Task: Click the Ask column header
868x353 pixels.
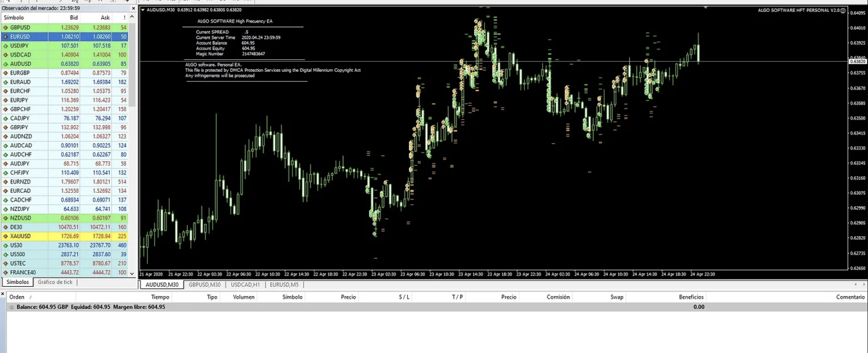Action: click(96, 18)
